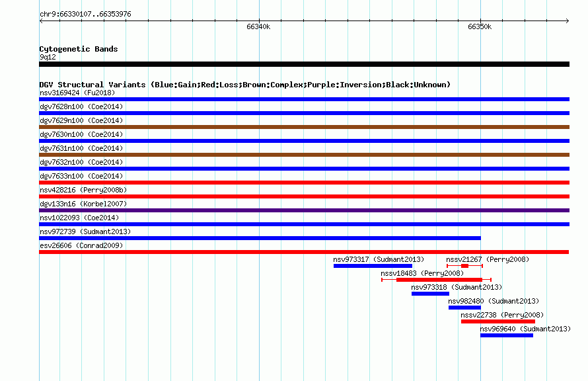
Task: Click the nsv428216 (Perry2008b) red bar
Action: [x=304, y=196]
